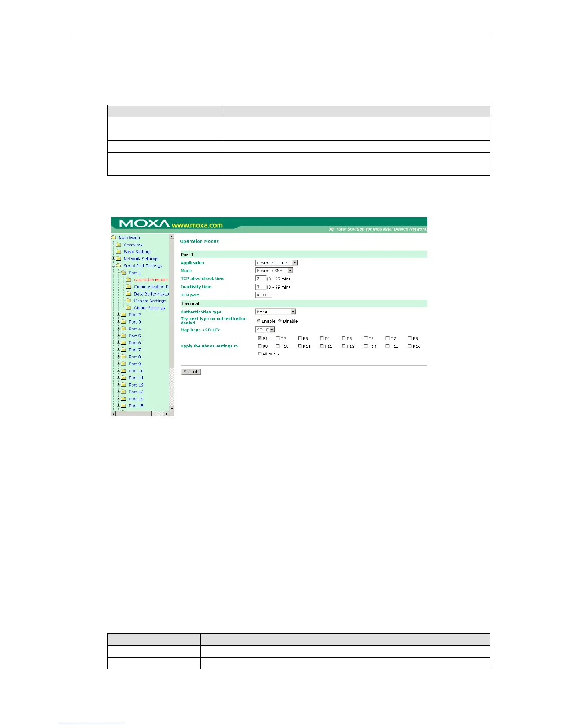Open the Mode dropdown showing Reverse SSH

coord(274,271)
